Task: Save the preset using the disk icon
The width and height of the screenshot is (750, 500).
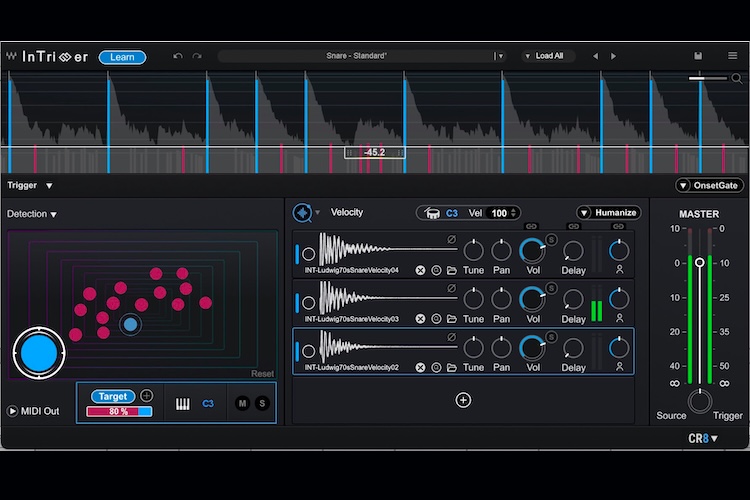Action: [x=698, y=56]
